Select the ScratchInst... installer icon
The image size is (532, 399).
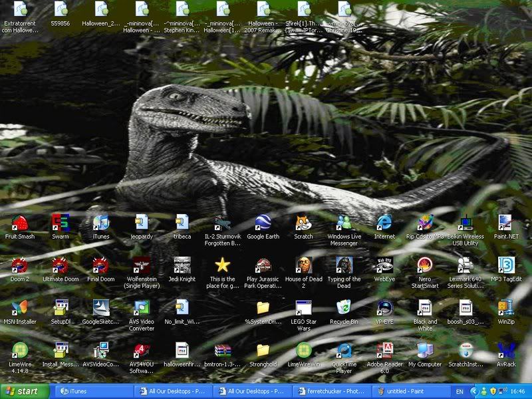click(465, 350)
